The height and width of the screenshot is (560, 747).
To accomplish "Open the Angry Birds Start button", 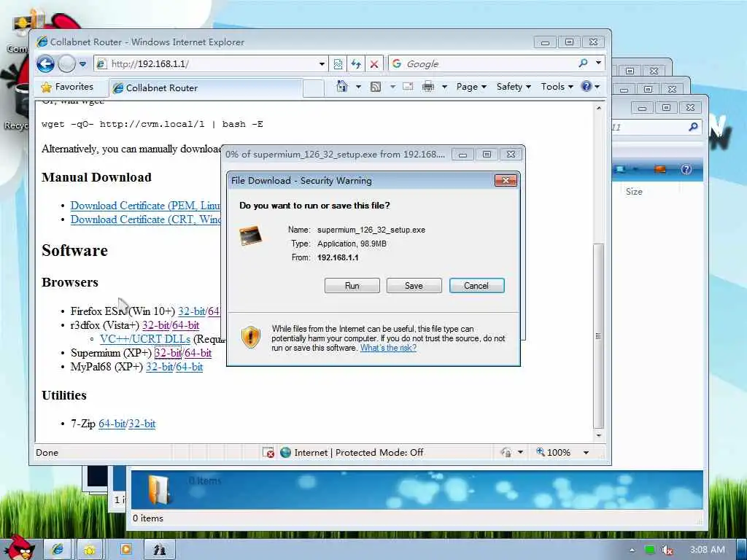I will (x=19, y=548).
